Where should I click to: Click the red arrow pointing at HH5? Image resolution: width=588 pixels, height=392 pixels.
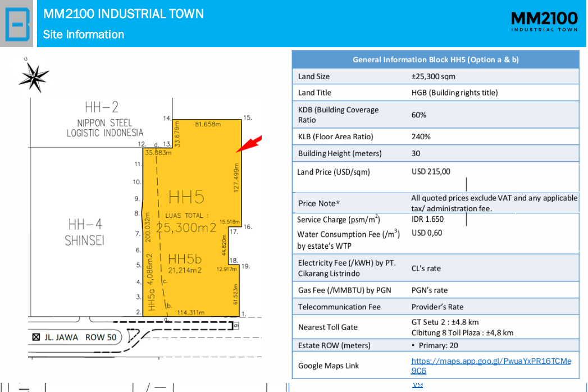point(249,144)
